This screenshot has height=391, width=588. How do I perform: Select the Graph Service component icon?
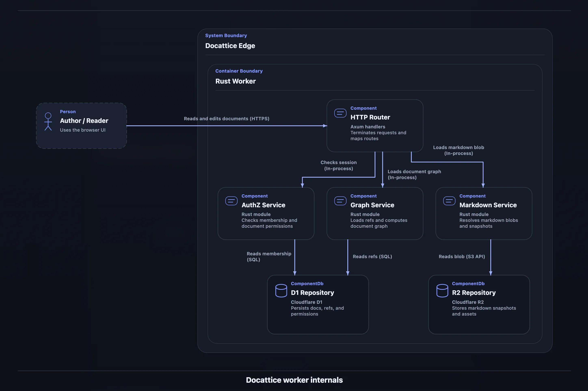340,201
